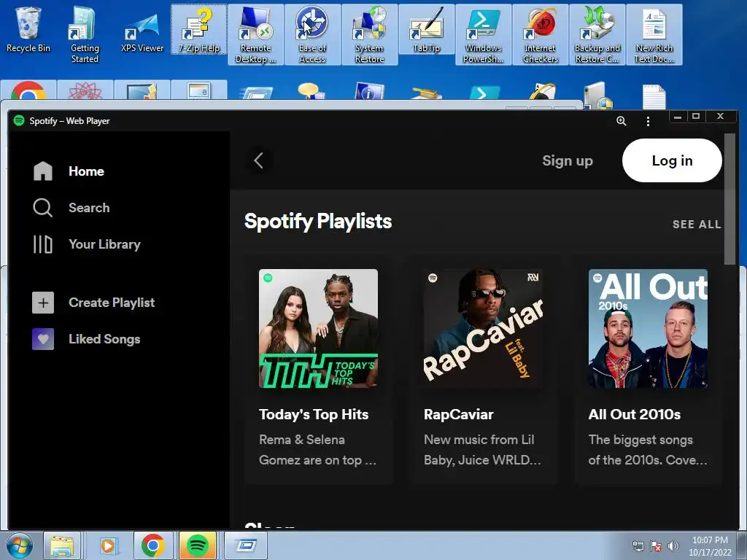This screenshot has height=560, width=747.
Task: Click the 'New music from Lil Baby' description
Action: pos(482,449)
